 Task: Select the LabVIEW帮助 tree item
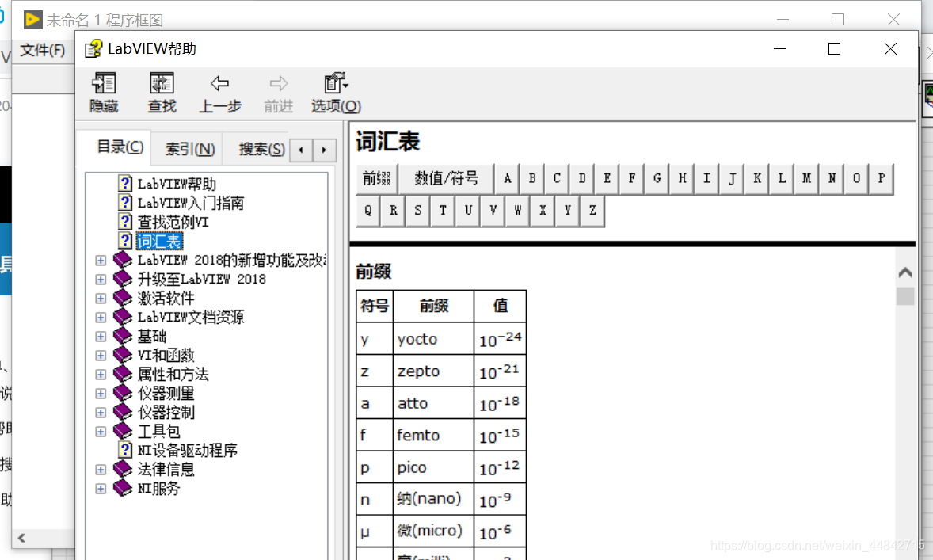click(177, 184)
